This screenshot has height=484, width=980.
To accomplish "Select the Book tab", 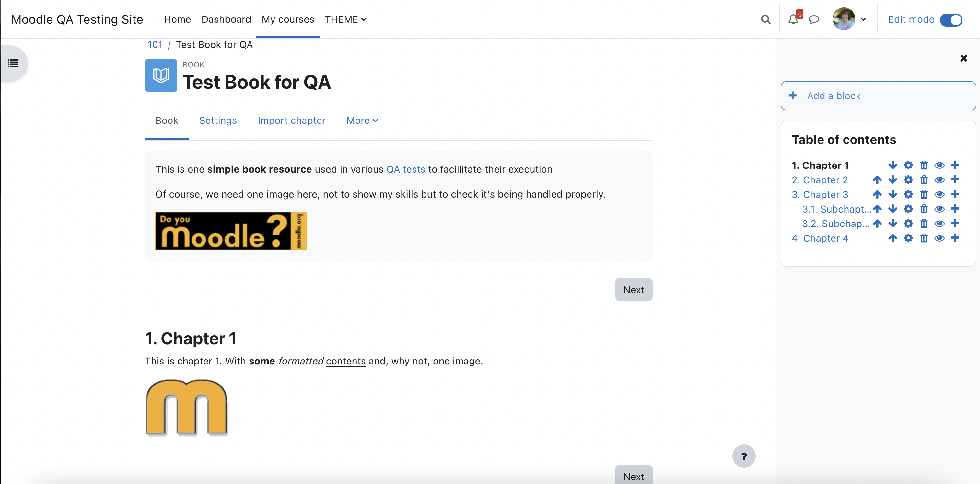I will click(x=167, y=121).
